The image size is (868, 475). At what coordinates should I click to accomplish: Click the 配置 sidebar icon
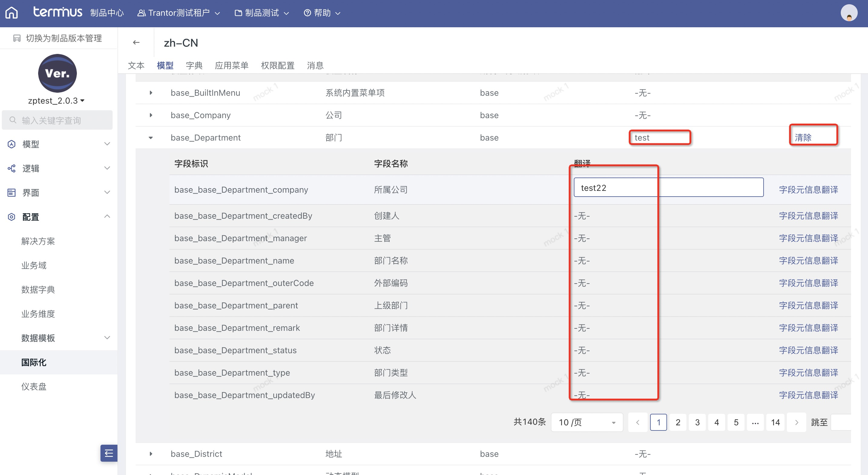[x=12, y=217]
